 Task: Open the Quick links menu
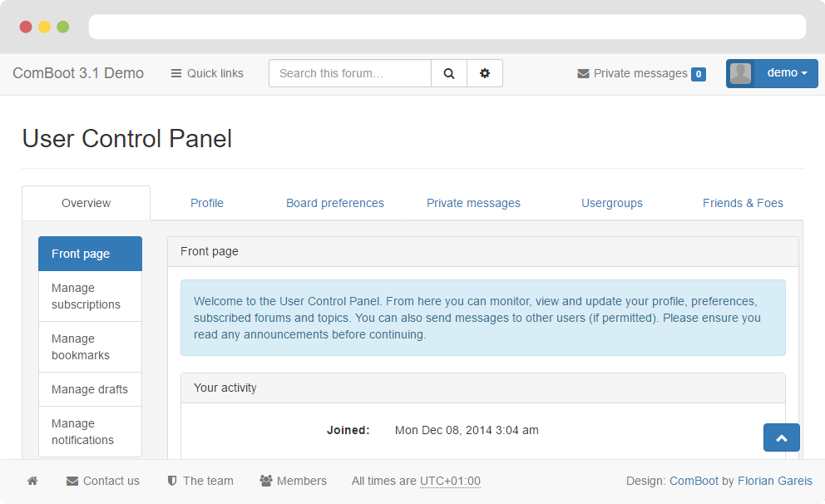coord(207,73)
